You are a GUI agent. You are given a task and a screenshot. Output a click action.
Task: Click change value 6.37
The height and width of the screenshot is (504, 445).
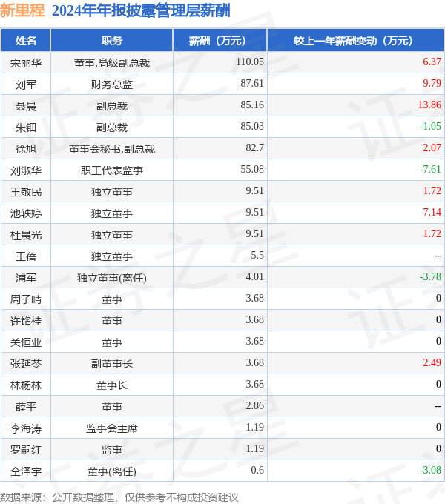[432, 62]
